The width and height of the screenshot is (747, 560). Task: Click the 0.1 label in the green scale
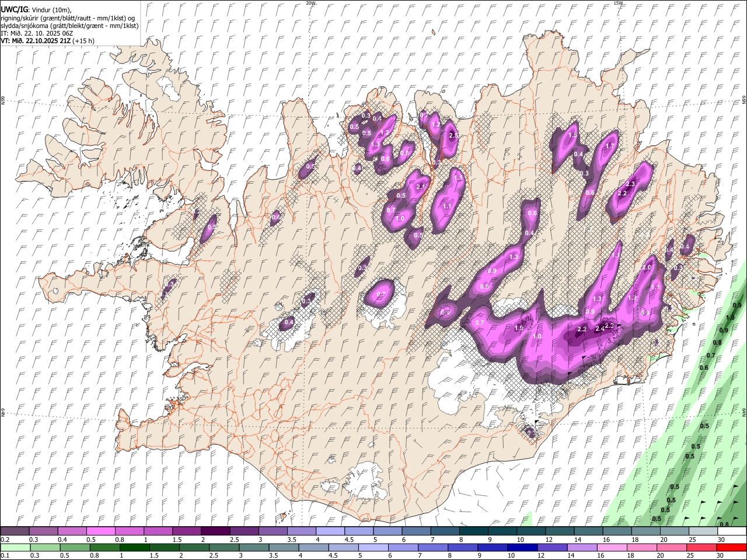(x=5, y=556)
